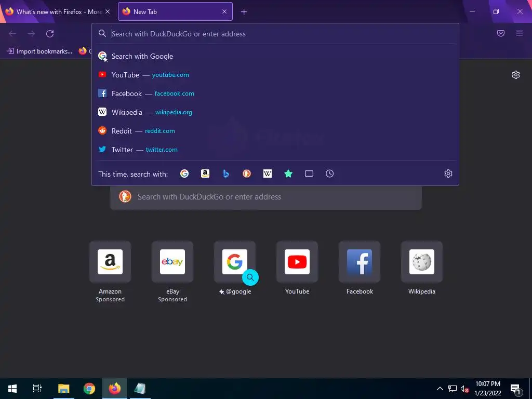Open clock and date 10:07 PM
This screenshot has width=532, height=399.
coord(487,389)
